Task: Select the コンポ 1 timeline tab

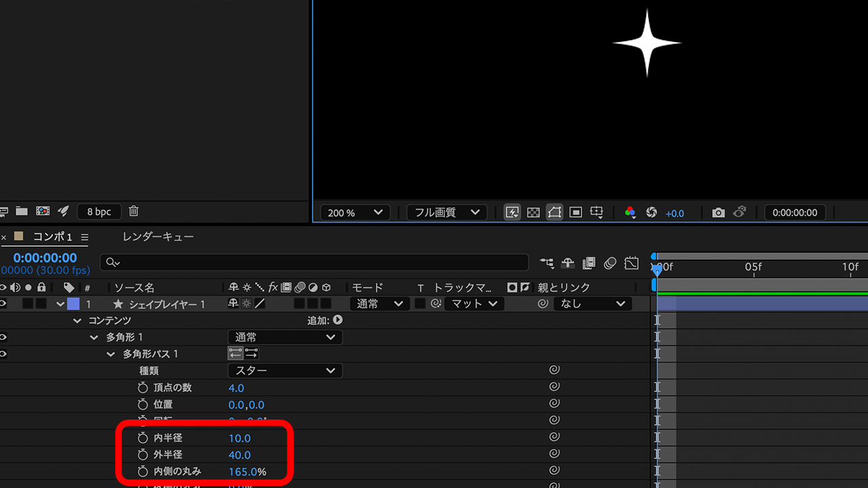Action: click(x=52, y=237)
